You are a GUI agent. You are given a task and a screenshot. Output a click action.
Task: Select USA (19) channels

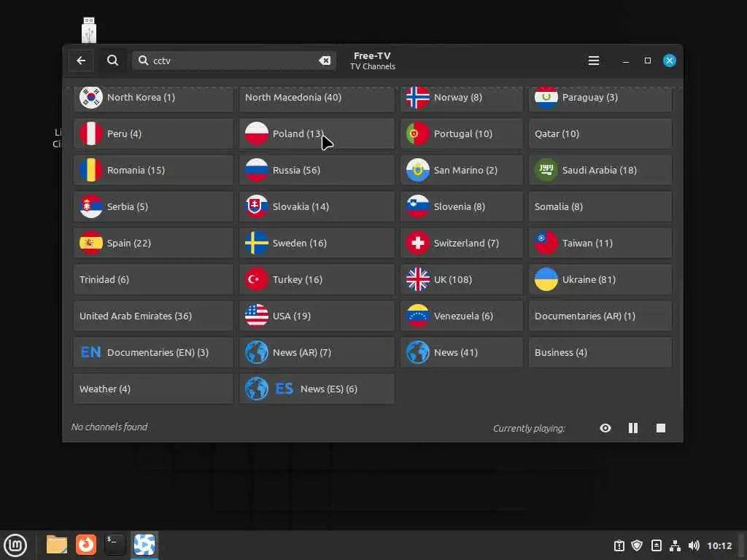(317, 316)
